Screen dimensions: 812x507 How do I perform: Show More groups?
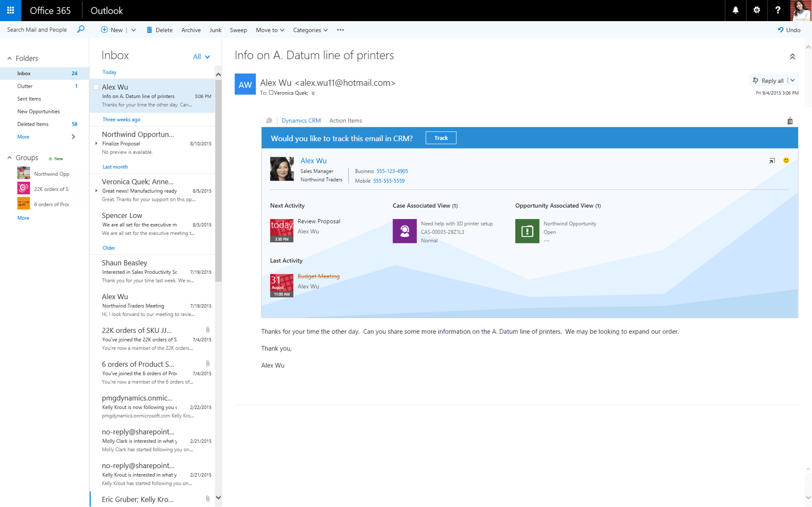coord(23,218)
